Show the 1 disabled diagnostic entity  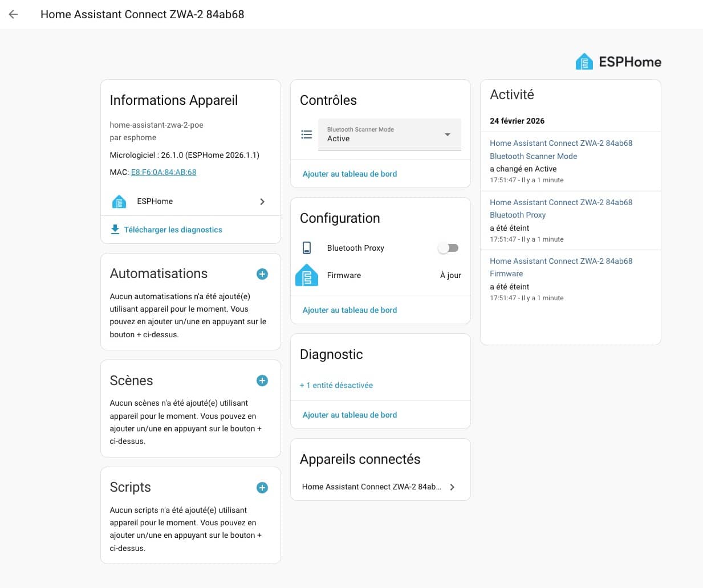tap(336, 386)
